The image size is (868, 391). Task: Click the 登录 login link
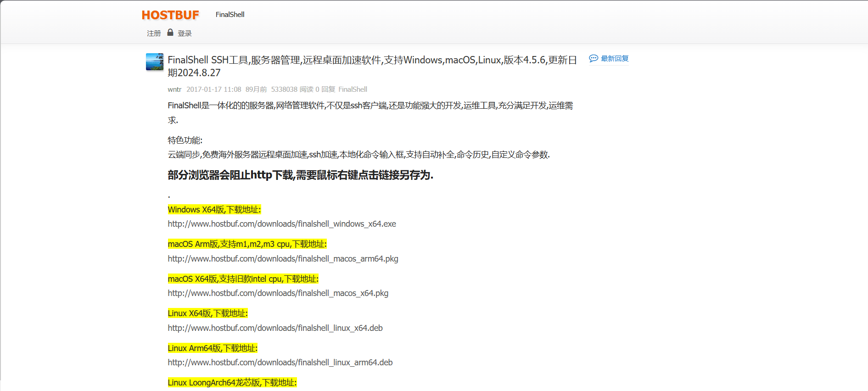coord(185,34)
